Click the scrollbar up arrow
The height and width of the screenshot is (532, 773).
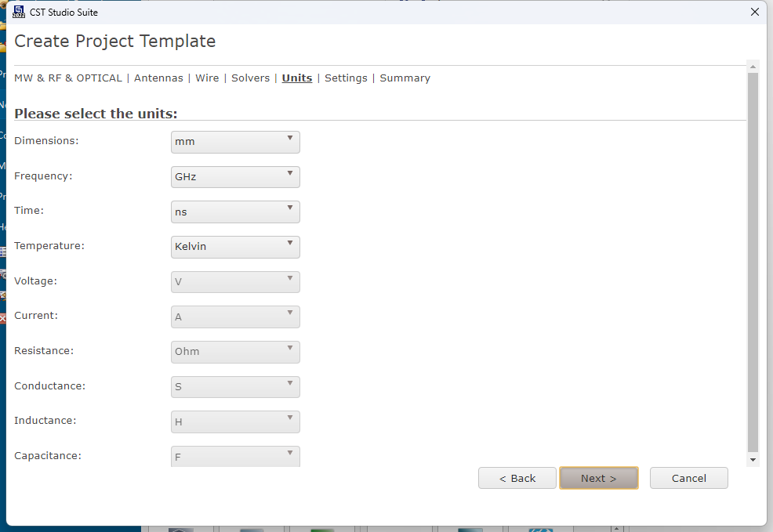[753, 67]
